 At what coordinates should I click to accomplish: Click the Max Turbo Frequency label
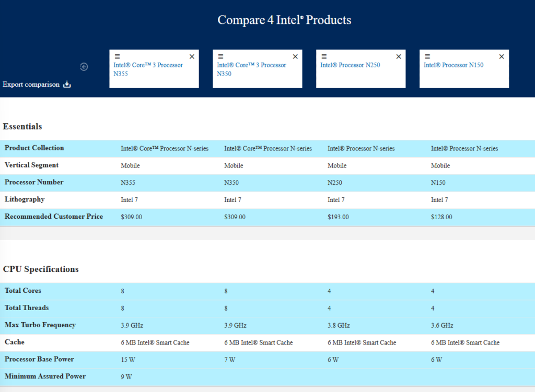point(40,325)
